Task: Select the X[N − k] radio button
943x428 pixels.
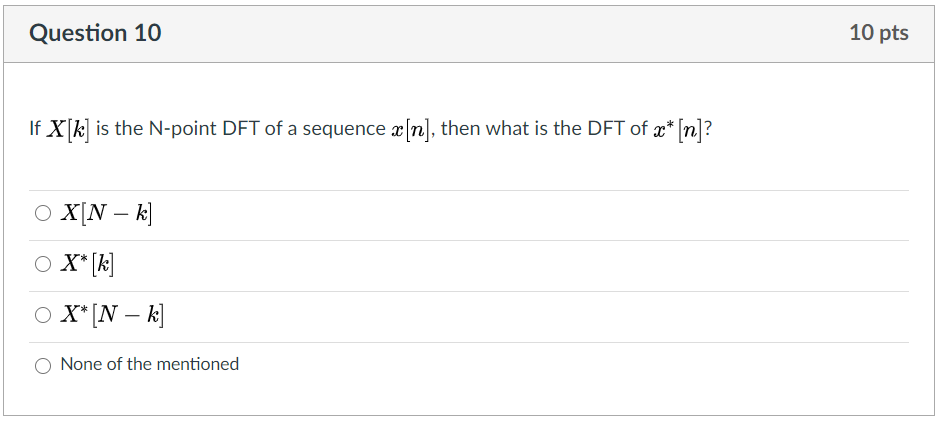Action: [x=43, y=213]
